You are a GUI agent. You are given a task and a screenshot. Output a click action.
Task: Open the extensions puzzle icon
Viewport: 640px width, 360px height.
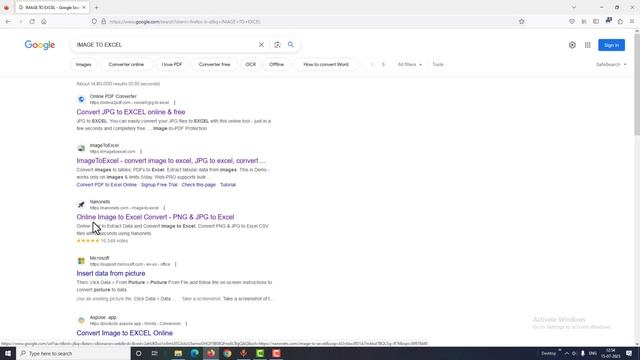[x=620, y=22]
